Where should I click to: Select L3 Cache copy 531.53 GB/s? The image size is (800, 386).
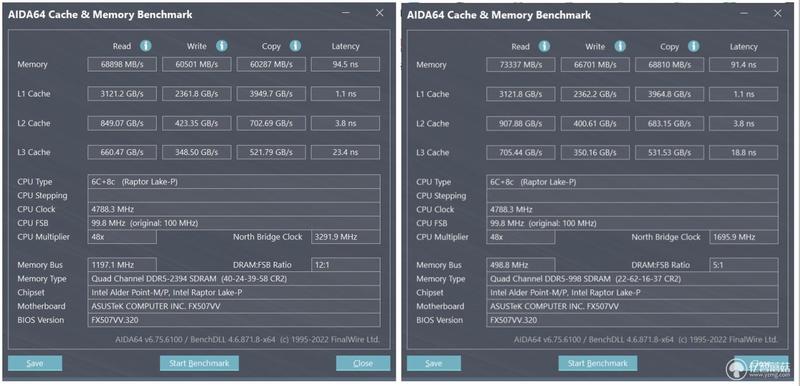click(x=669, y=152)
